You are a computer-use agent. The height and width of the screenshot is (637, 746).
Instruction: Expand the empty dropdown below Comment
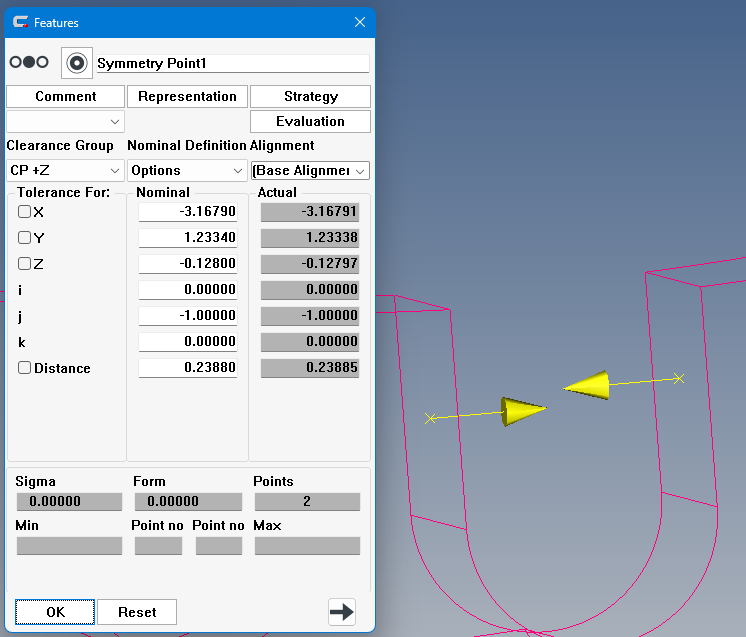[65, 121]
